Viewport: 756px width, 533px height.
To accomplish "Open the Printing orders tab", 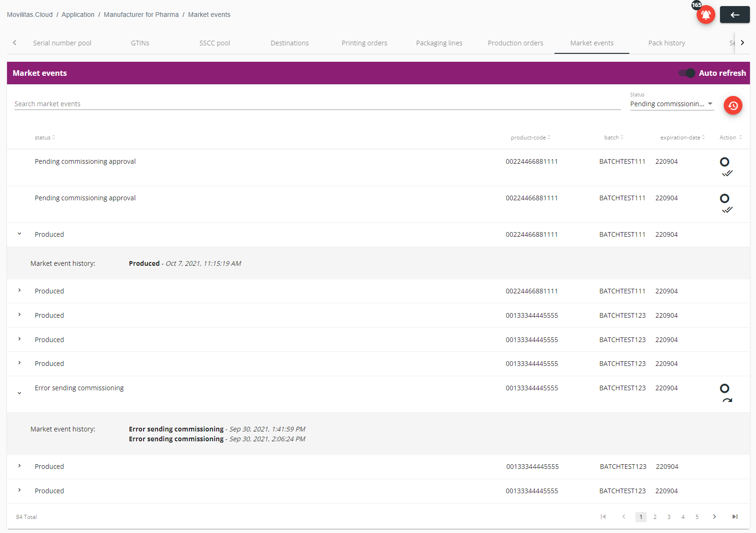I will pyautogui.click(x=364, y=43).
